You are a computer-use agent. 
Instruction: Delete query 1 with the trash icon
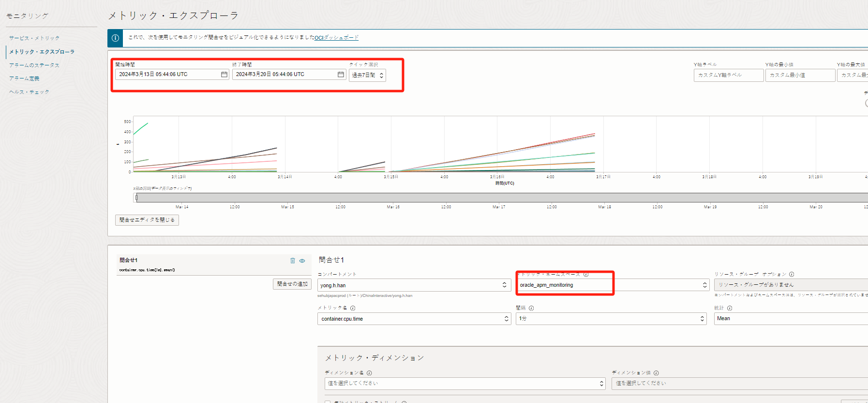292,261
